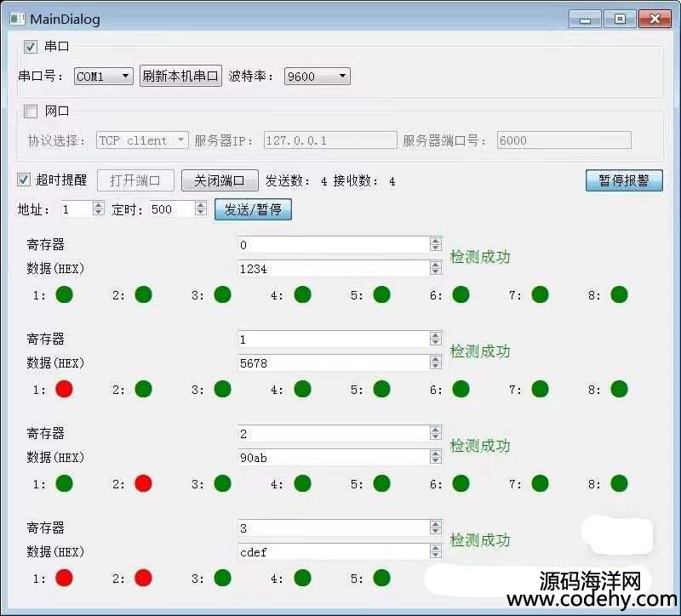This screenshot has height=616, width=681.
Task: Click green indicator 3 under data 90ab
Action: click(223, 483)
